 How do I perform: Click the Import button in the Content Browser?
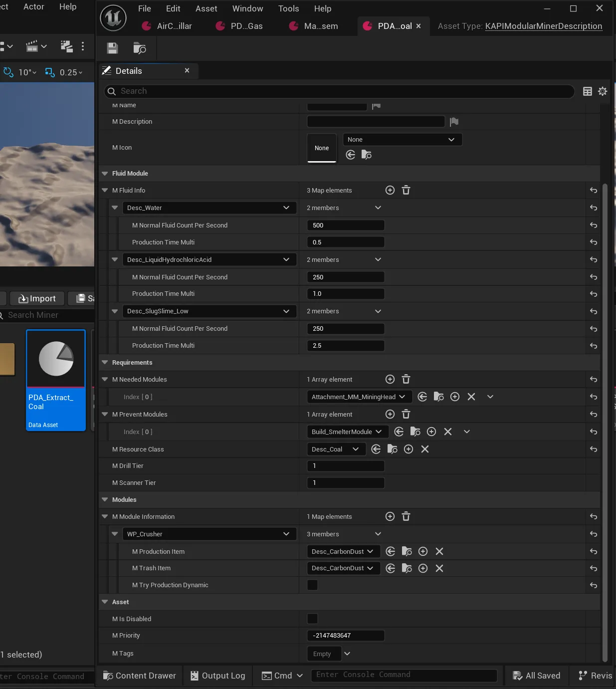(37, 298)
